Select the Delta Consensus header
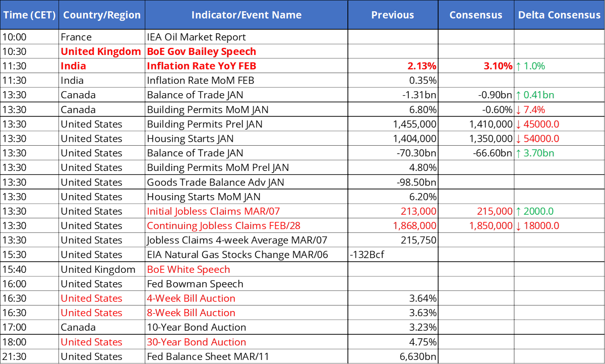 click(x=559, y=15)
